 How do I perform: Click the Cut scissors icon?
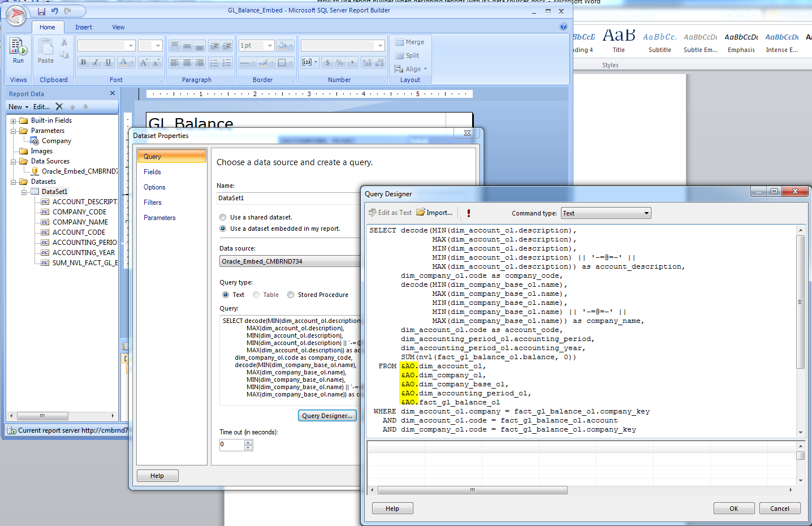click(x=64, y=42)
